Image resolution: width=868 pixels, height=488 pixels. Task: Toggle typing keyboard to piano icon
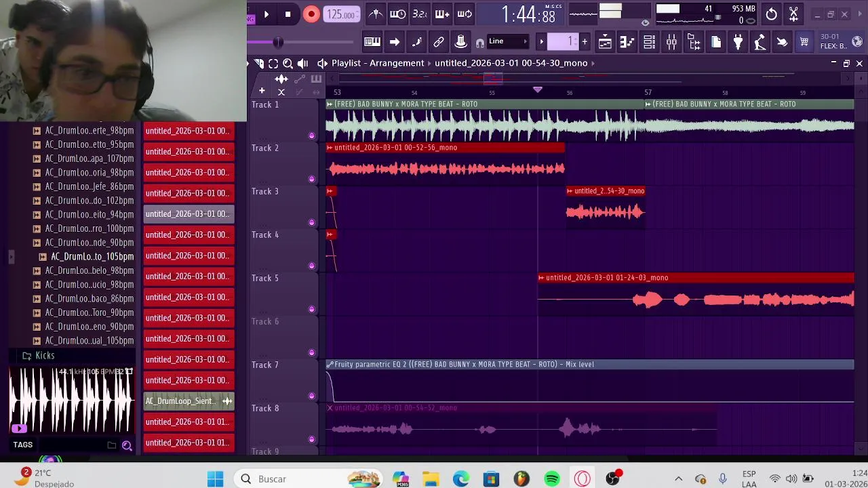[372, 42]
